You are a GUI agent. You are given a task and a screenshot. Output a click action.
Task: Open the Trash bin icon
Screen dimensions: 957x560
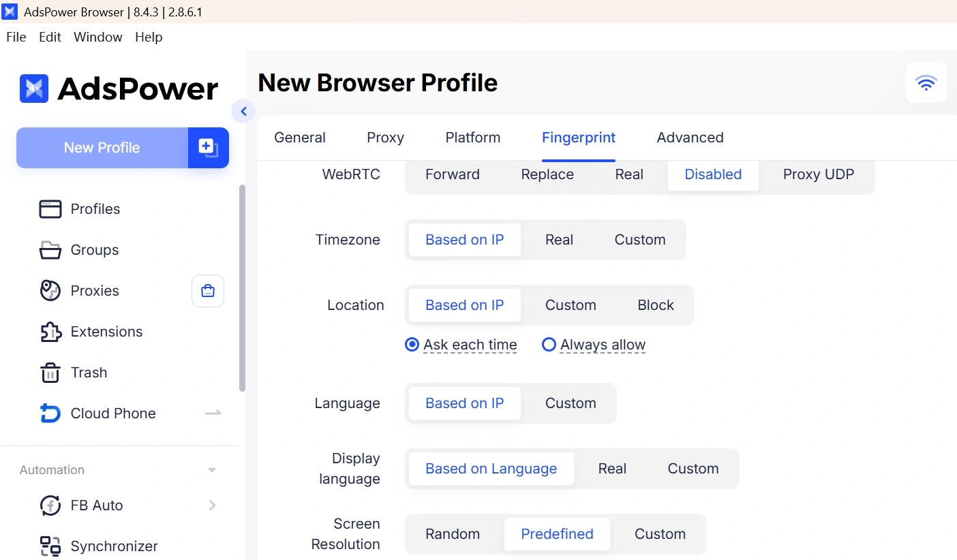pos(50,373)
